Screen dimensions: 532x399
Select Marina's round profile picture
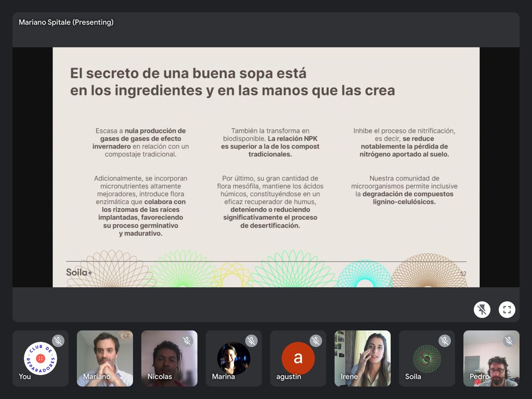coord(234,359)
